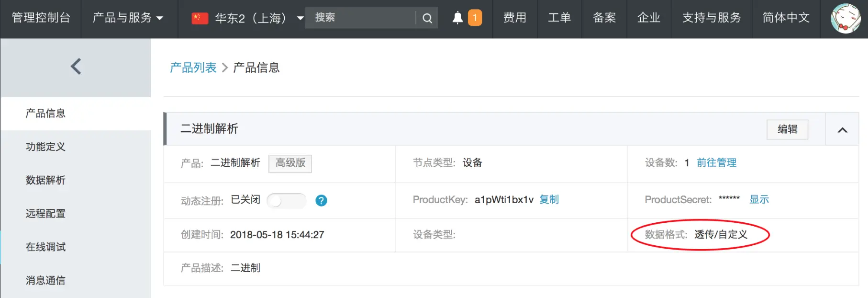Open 数据解析 from the sidebar

45,180
